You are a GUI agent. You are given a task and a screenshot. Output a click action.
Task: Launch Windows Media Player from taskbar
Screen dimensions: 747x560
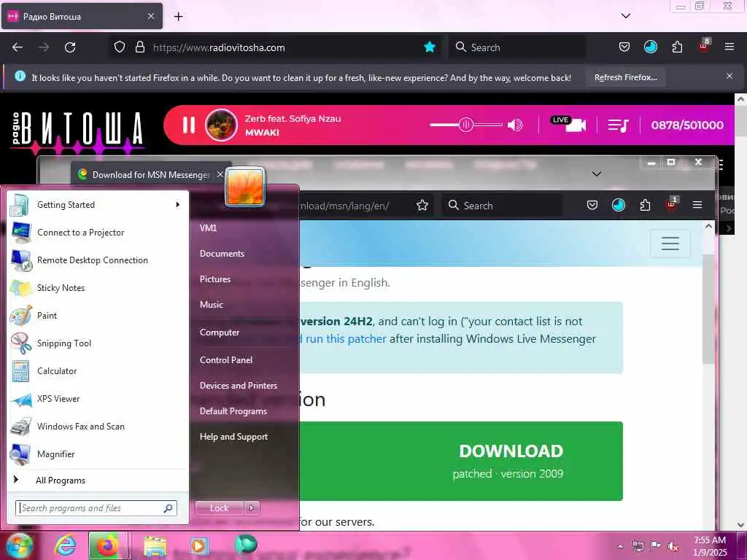198,546
